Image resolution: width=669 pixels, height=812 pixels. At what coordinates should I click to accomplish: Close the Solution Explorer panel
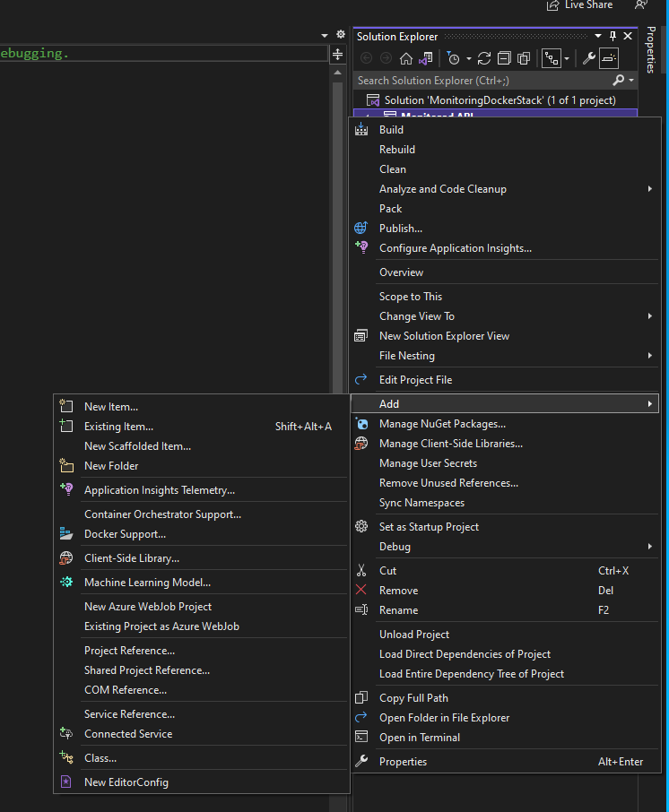coord(628,36)
